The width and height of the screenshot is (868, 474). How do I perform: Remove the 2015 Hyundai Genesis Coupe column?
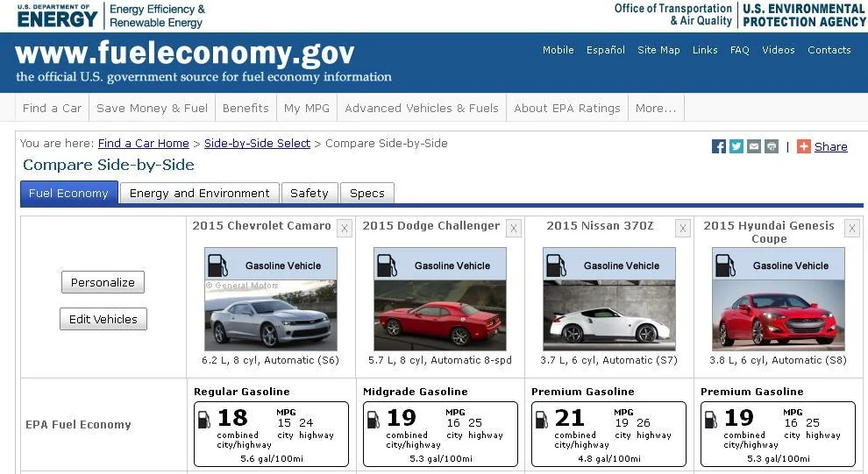click(852, 229)
